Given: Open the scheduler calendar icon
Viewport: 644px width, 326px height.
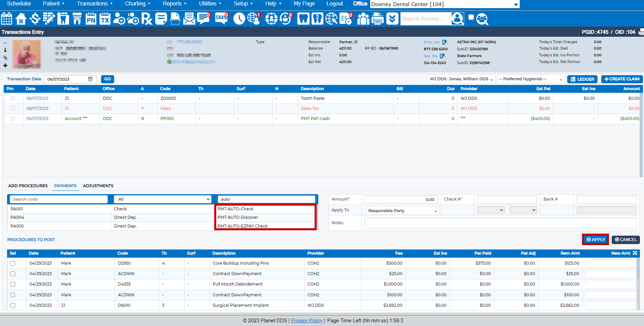Looking at the screenshot, I should coord(6,19).
